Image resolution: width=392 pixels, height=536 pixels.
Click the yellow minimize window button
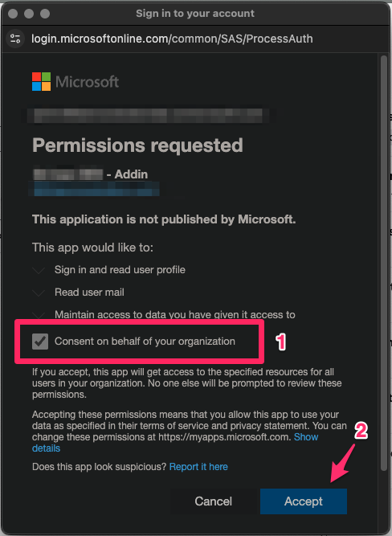(x=29, y=14)
